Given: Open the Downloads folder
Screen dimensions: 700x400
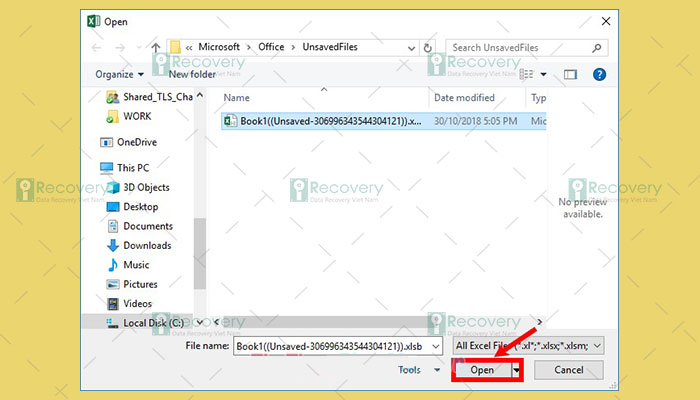Looking at the screenshot, I should [x=139, y=246].
